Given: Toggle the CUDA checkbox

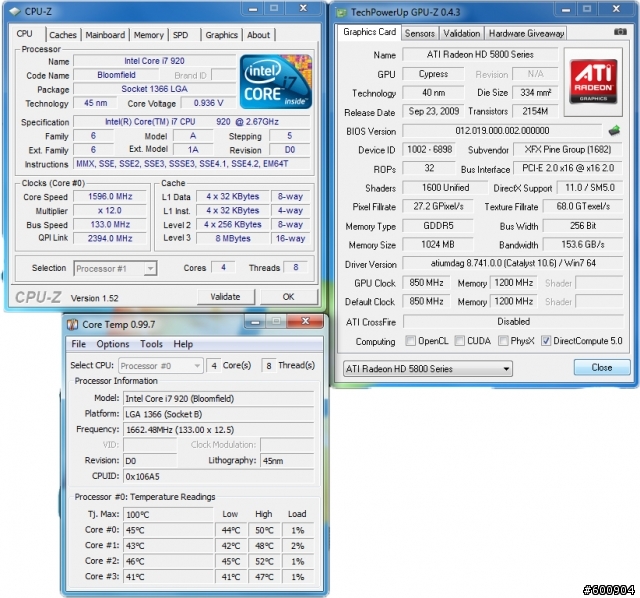Looking at the screenshot, I should 460,340.
